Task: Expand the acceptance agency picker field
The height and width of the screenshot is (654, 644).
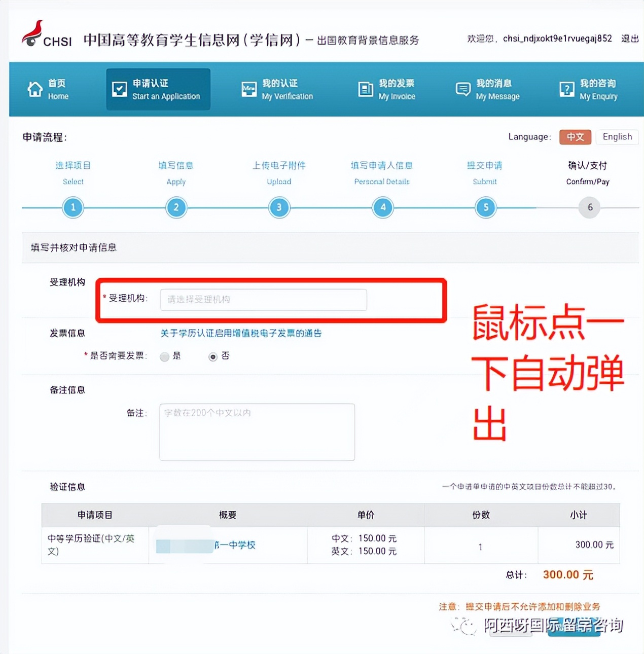Action: [264, 300]
